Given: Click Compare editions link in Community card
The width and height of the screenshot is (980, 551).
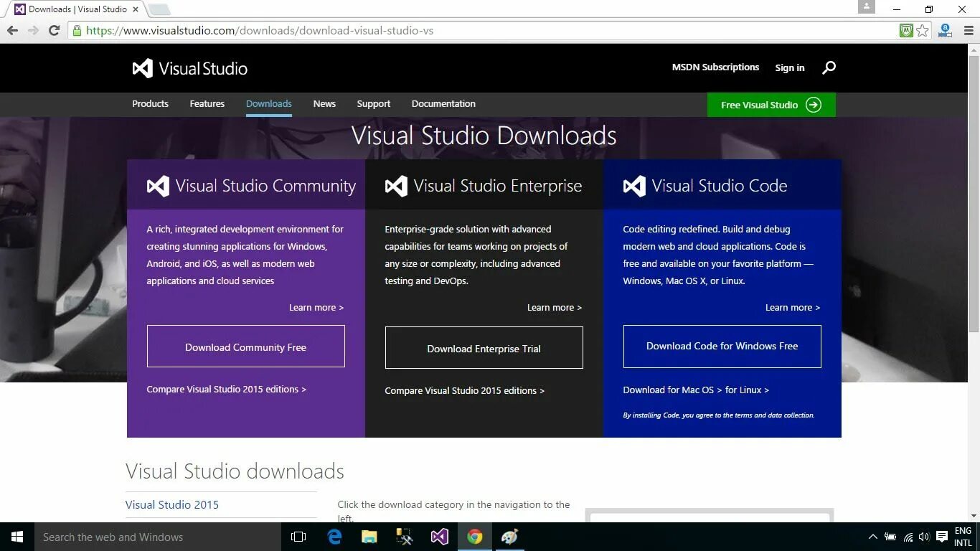Looking at the screenshot, I should tap(227, 389).
